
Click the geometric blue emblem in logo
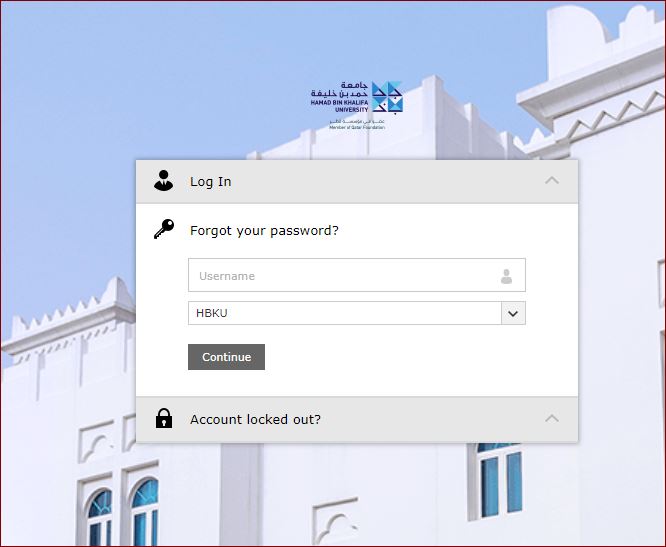[387, 98]
